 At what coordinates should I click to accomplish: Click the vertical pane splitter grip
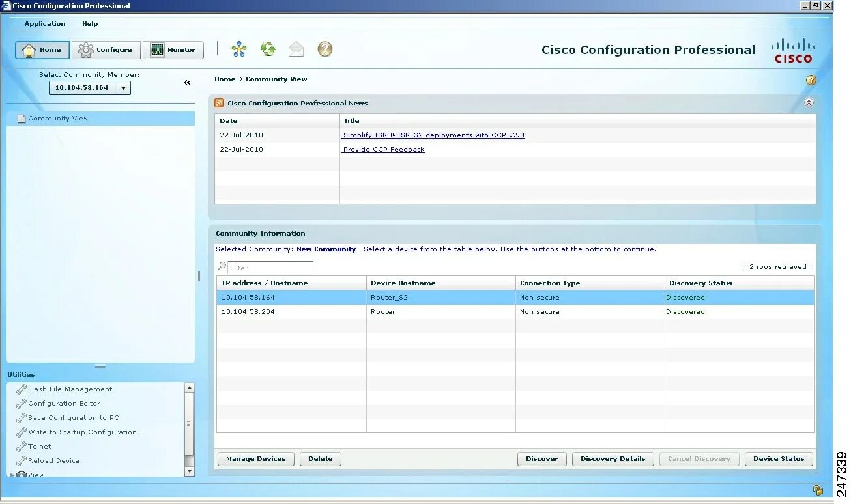(199, 276)
